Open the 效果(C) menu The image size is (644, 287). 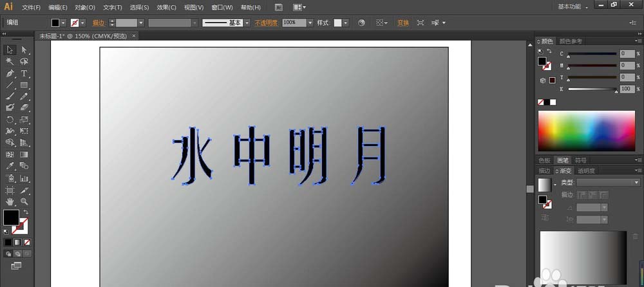tap(166, 7)
